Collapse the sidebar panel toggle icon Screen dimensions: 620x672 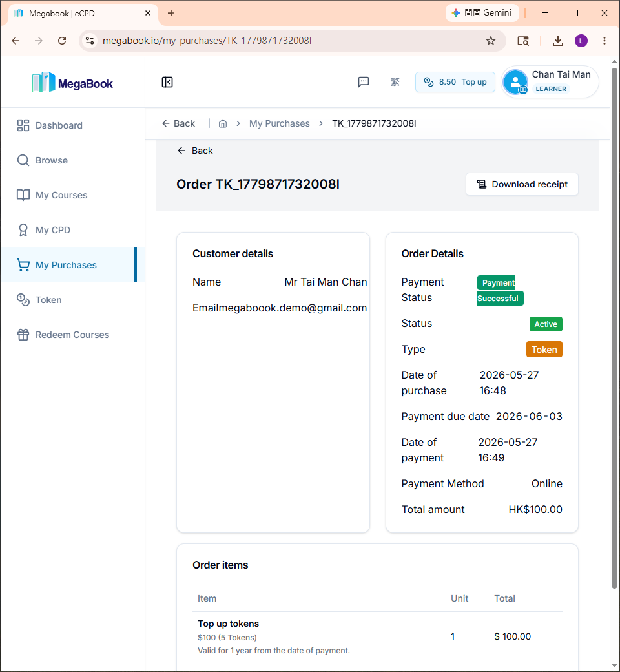click(x=167, y=82)
